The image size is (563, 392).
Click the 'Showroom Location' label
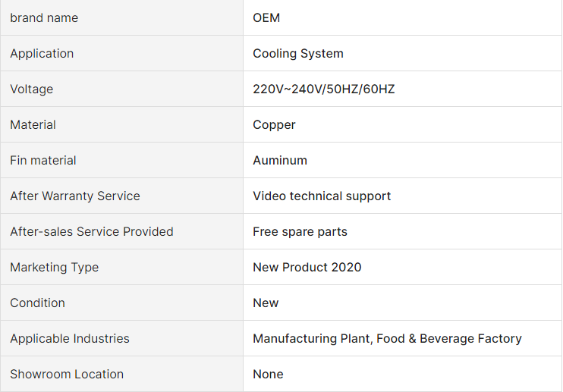click(67, 374)
